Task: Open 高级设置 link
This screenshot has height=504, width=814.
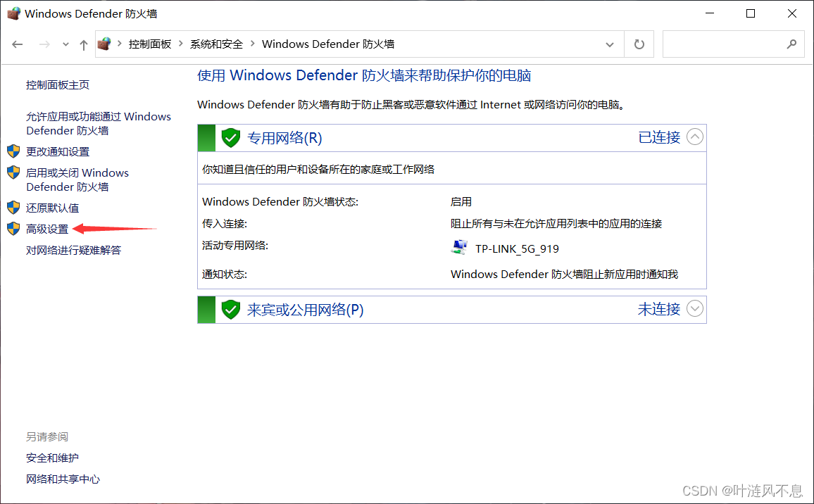Action: [47, 229]
